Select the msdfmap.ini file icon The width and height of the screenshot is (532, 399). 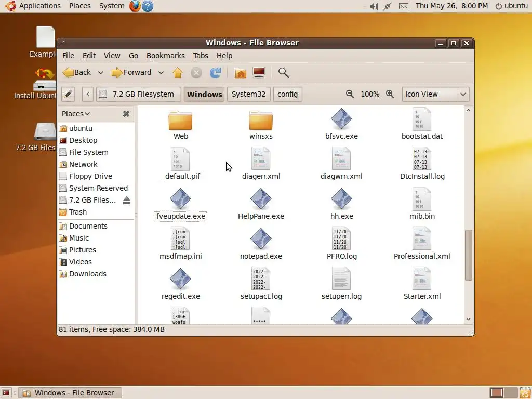coord(180,239)
